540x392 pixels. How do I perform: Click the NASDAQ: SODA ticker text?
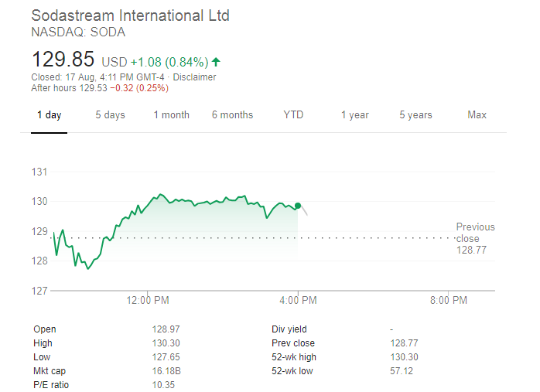point(77,32)
